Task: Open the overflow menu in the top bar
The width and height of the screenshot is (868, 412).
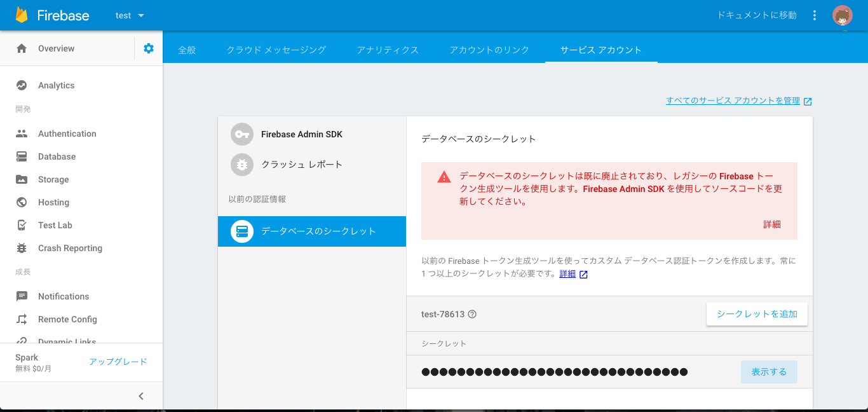Action: click(814, 15)
